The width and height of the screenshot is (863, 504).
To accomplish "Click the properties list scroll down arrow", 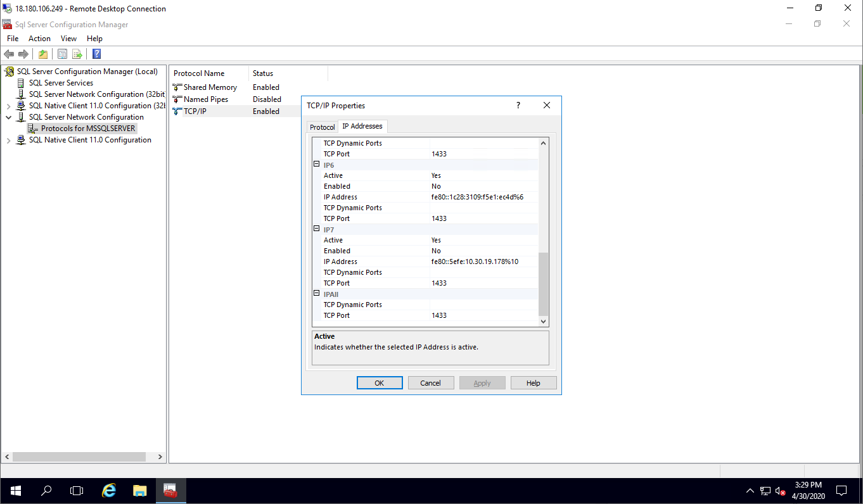I will 543,322.
